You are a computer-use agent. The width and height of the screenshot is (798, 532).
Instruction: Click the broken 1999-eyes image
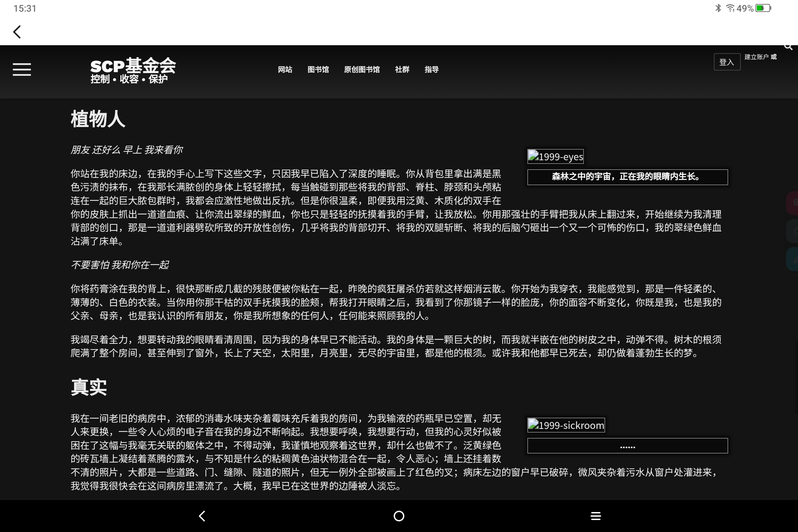point(555,156)
